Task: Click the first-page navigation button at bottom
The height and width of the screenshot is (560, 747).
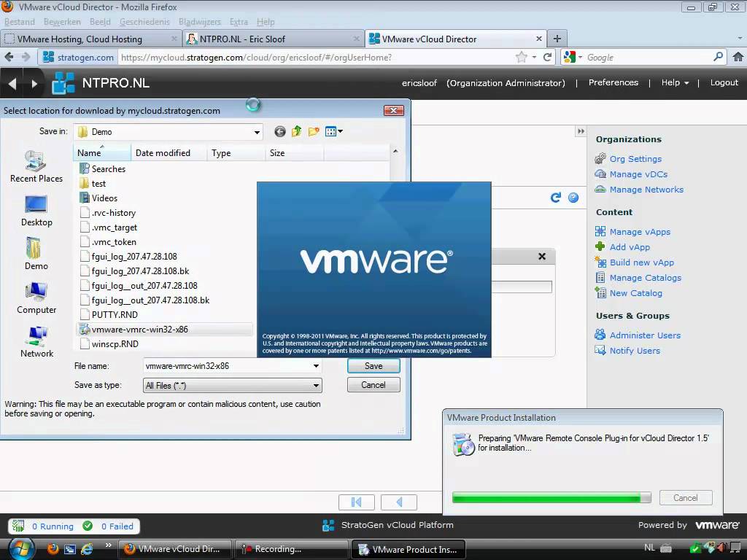Action: tap(356, 502)
